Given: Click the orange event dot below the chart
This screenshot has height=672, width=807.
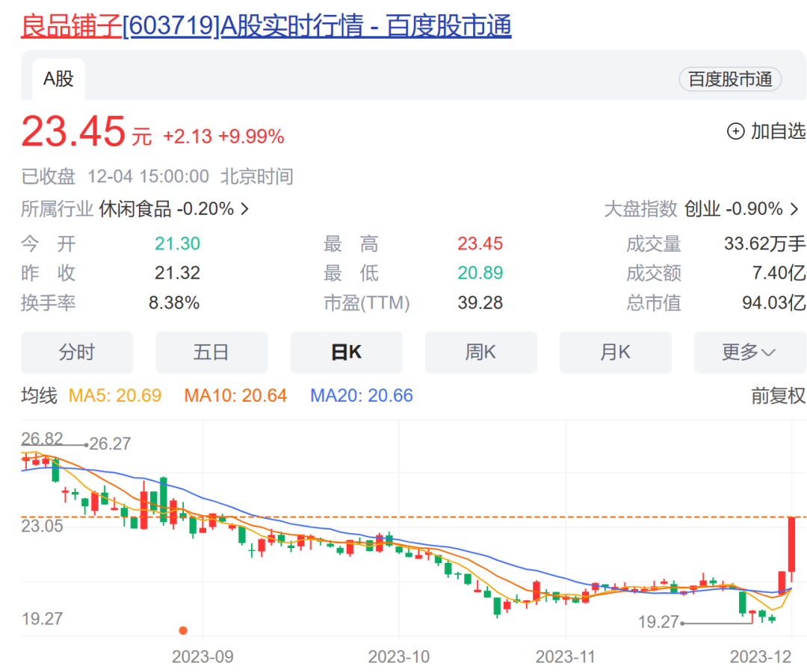Looking at the screenshot, I should click(183, 630).
